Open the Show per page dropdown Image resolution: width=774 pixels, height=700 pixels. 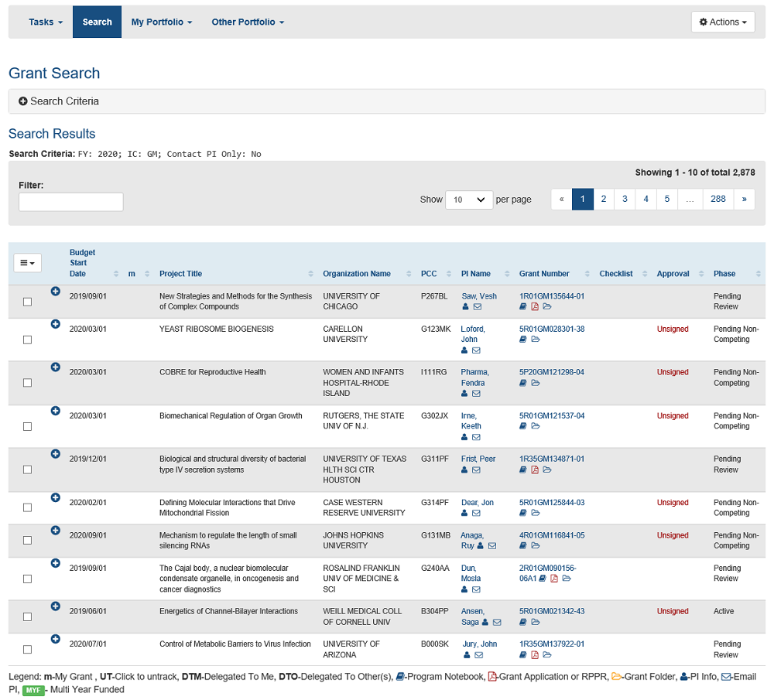point(469,200)
